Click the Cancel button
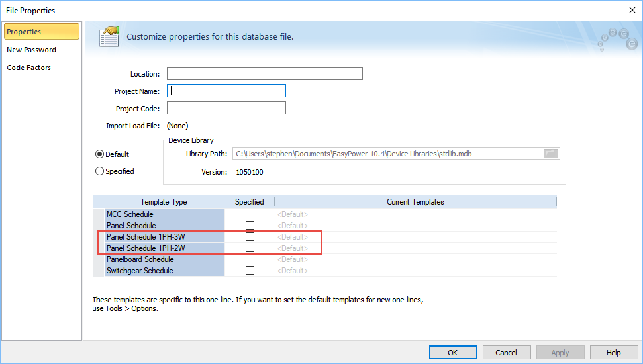The width and height of the screenshot is (643, 364). 506,353
